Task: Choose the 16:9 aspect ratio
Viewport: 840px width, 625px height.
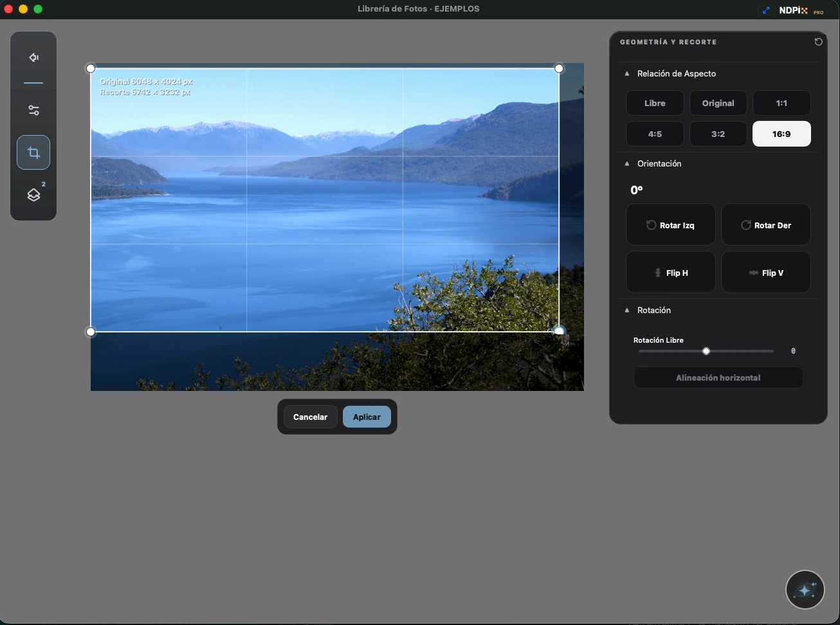Action: 781,134
